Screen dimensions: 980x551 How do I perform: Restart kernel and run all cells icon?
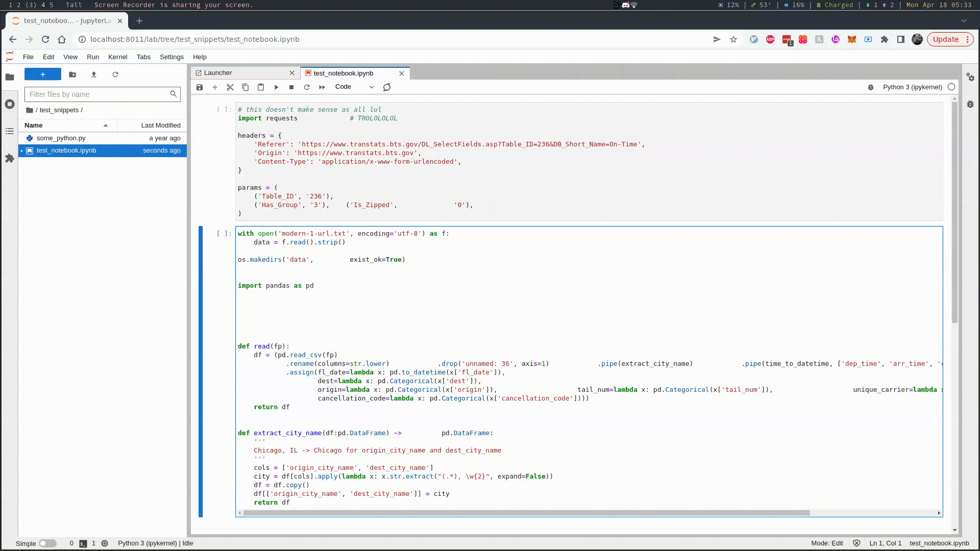(322, 87)
